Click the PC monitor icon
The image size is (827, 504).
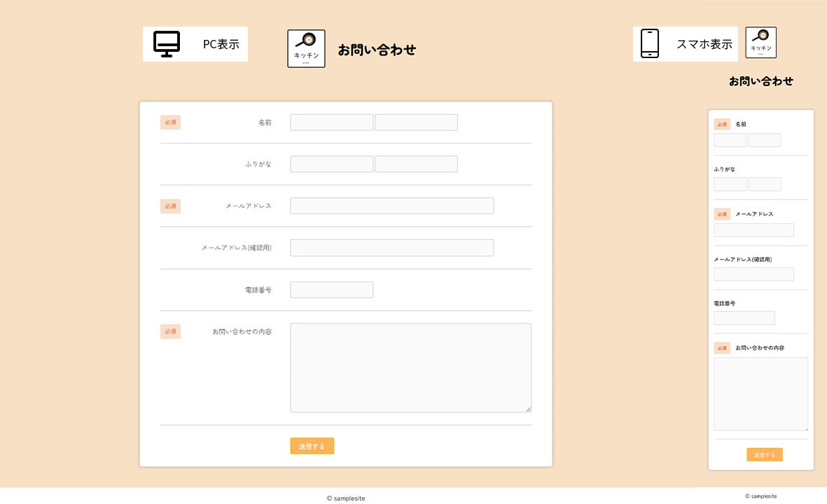(x=167, y=44)
